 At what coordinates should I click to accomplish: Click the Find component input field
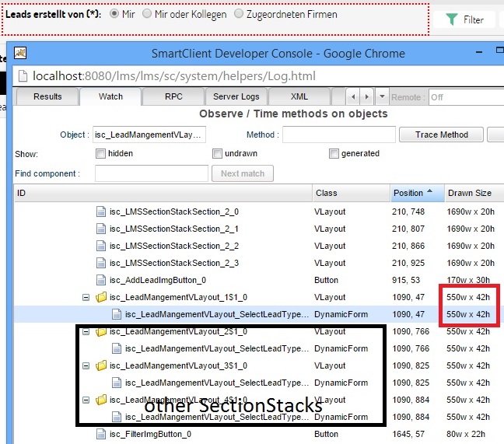(x=151, y=173)
